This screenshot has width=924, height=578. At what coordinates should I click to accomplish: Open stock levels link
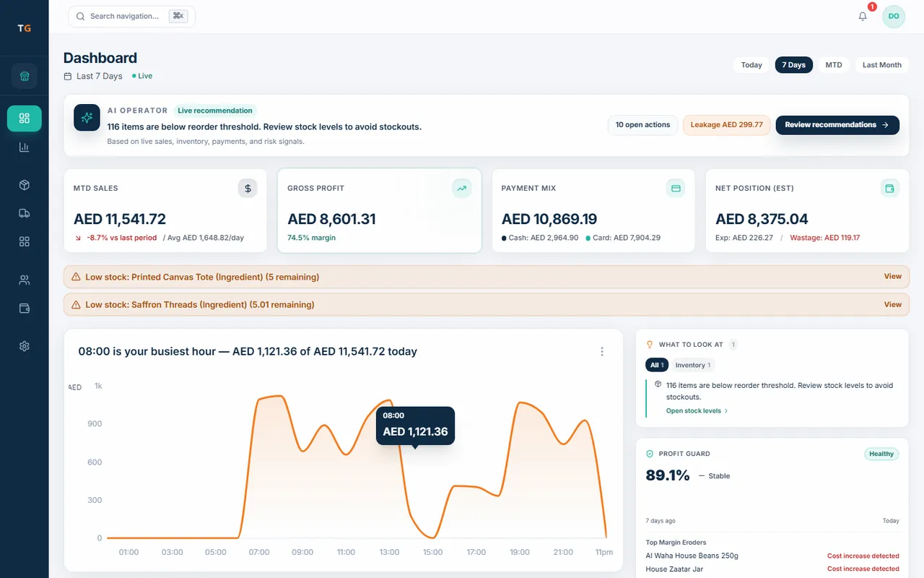coord(697,411)
